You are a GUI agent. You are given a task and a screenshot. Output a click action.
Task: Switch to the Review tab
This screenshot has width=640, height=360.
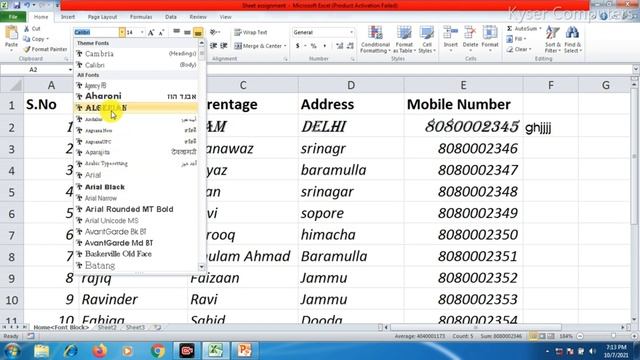tap(198, 17)
